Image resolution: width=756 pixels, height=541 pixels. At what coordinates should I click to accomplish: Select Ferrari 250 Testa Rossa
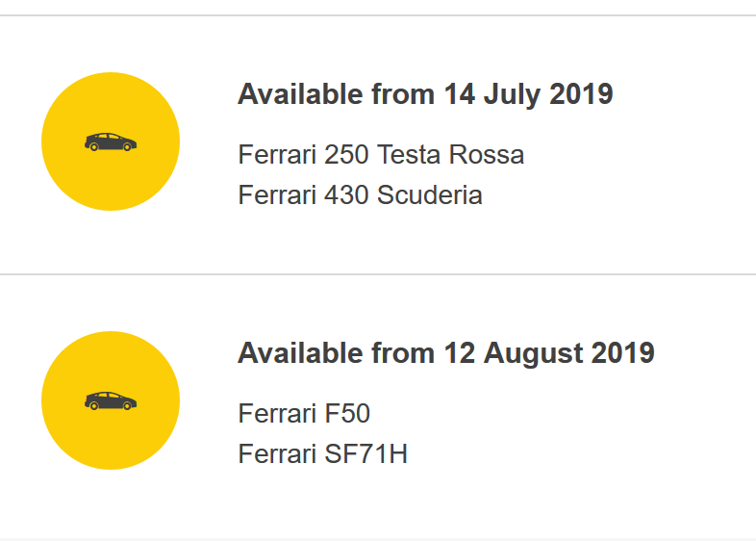380,155
